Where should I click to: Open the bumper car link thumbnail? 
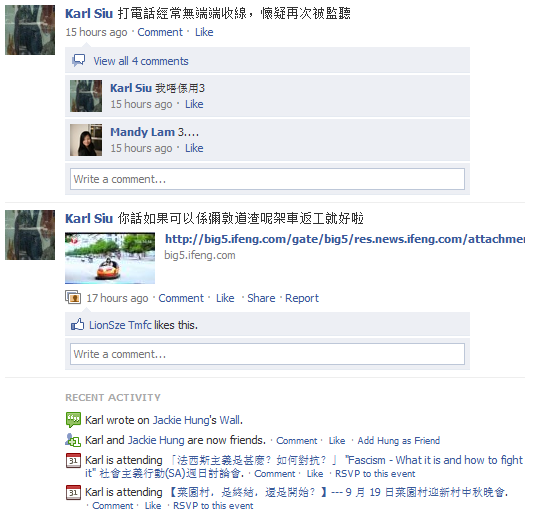click(x=110, y=258)
